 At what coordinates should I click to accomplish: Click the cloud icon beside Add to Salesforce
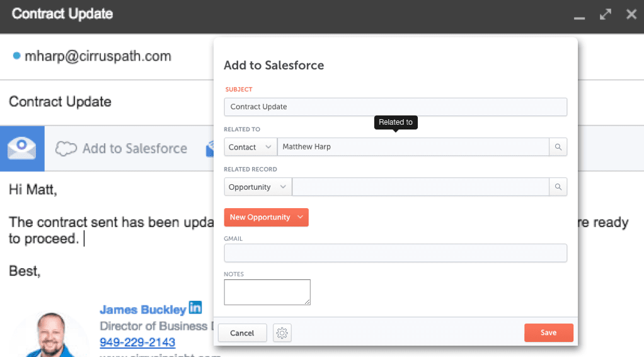66,148
